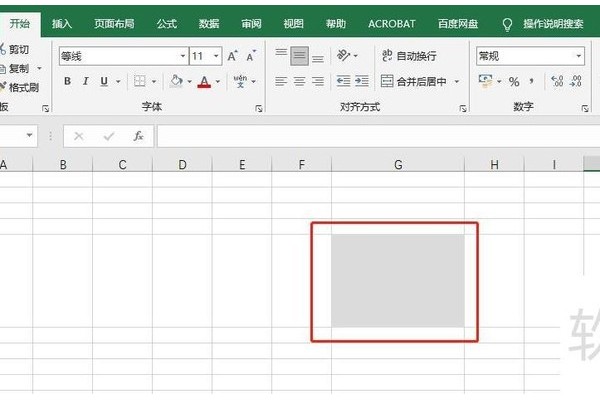Select column H header
This screenshot has width=600, height=400.
(x=494, y=165)
